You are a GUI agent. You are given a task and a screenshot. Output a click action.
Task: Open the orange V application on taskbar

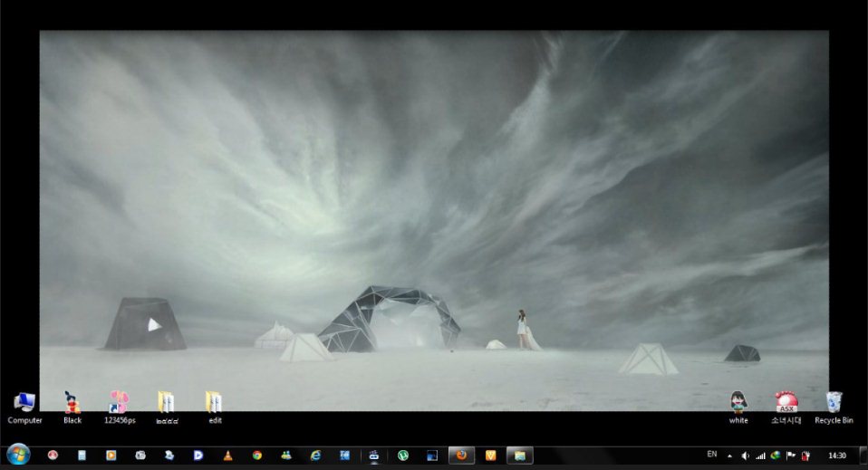[x=490, y=456]
